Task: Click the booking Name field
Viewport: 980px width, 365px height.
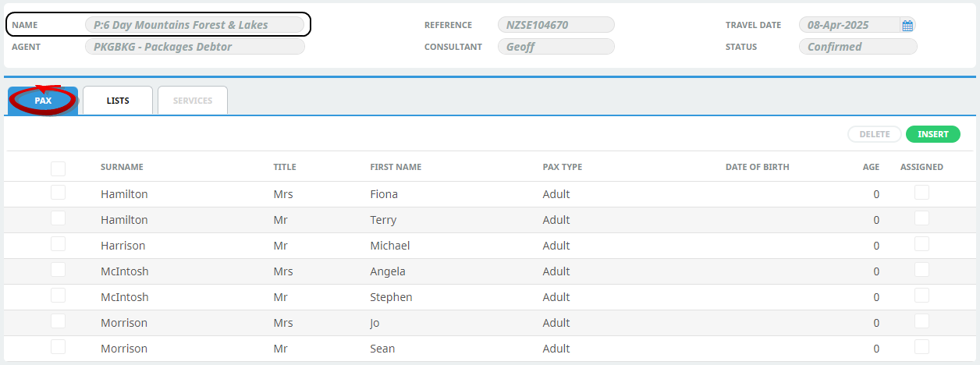Action: coord(194,25)
